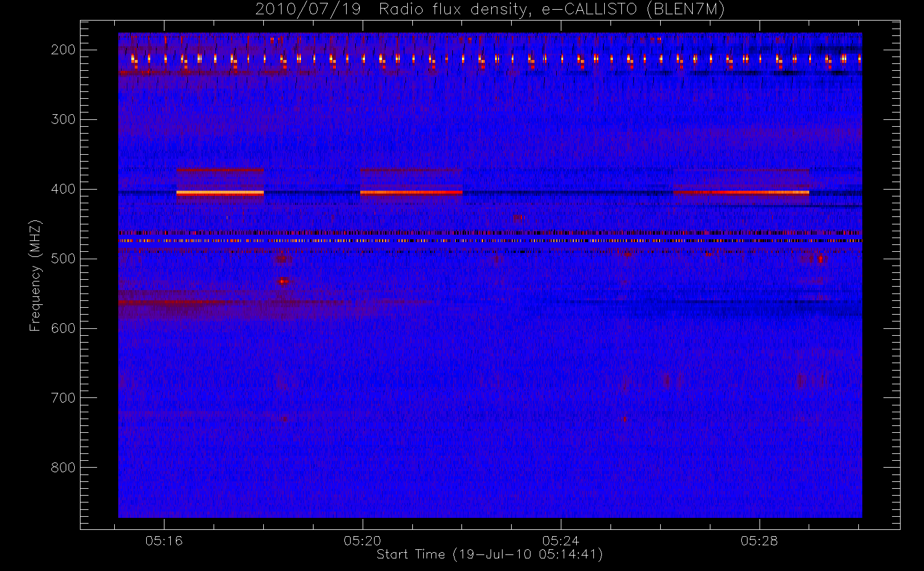This screenshot has height=571, width=924.
Task: Click the 05:24 time tick label
Action: [561, 540]
